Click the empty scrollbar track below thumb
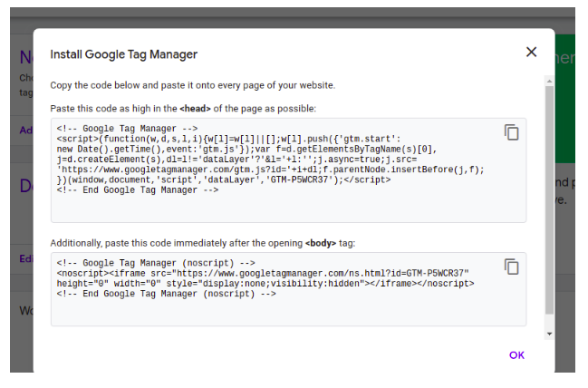 point(549,322)
